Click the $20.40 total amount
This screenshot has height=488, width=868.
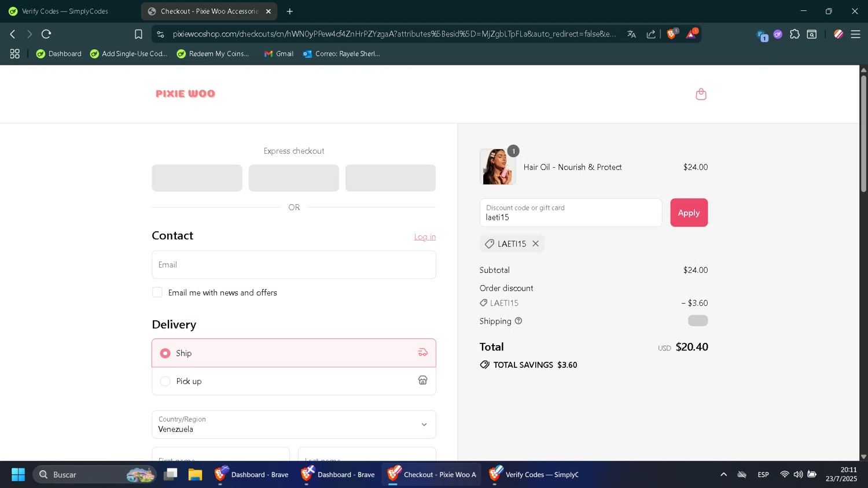692,347
